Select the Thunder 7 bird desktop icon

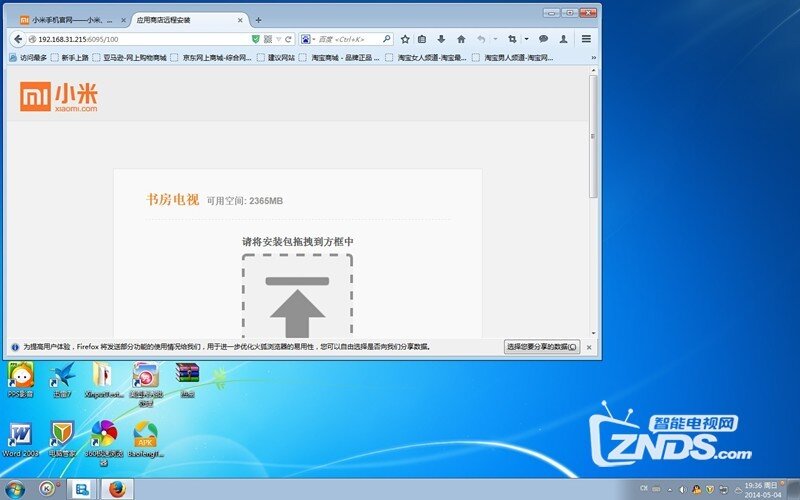(x=62, y=380)
